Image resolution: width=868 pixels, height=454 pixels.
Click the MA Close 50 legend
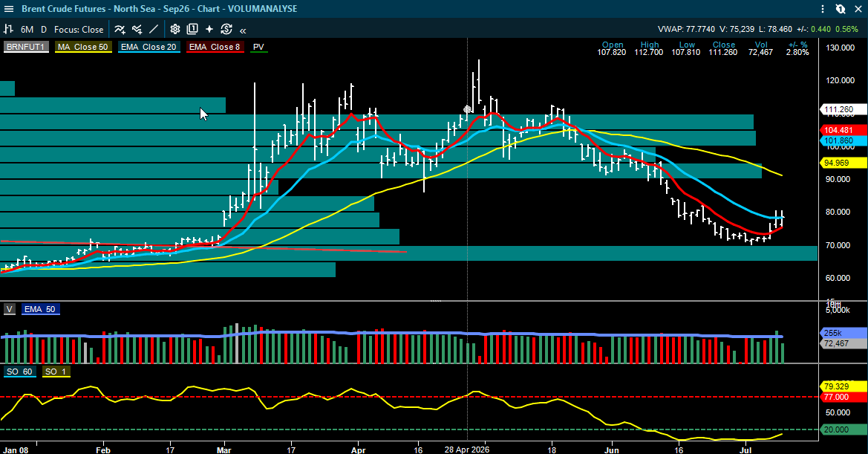[83, 47]
